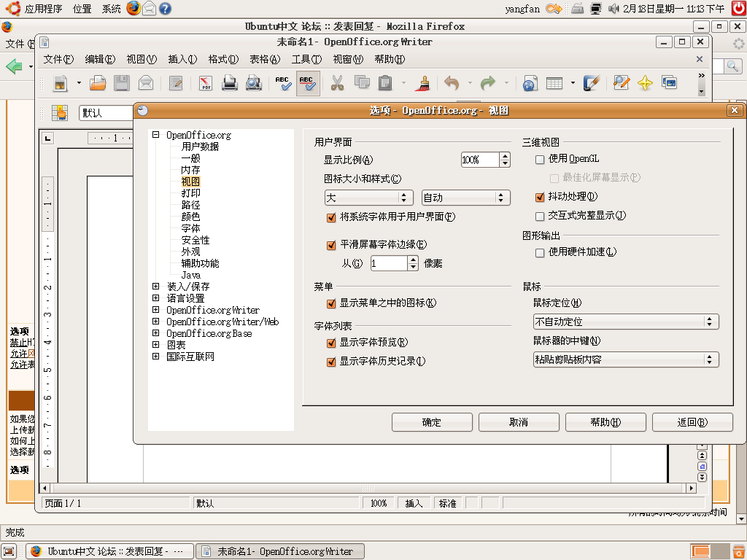Expand the 语言设置 tree node

pyautogui.click(x=155, y=297)
